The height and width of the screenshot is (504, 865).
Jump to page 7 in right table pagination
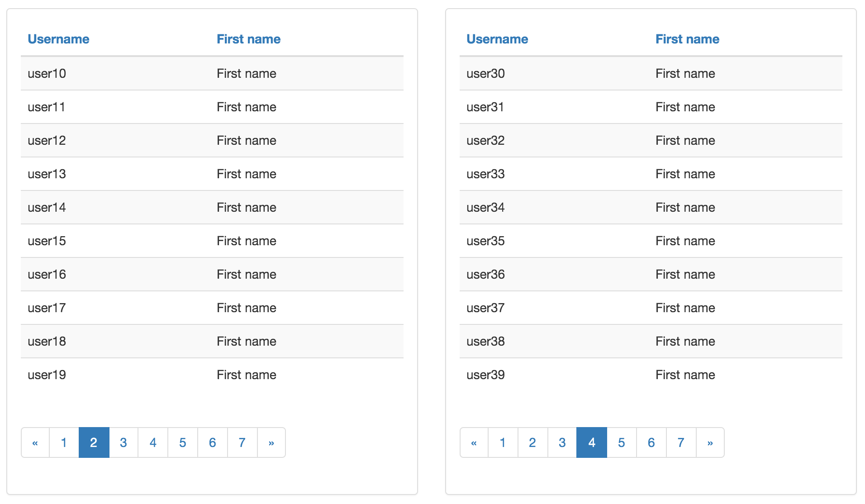tap(681, 442)
